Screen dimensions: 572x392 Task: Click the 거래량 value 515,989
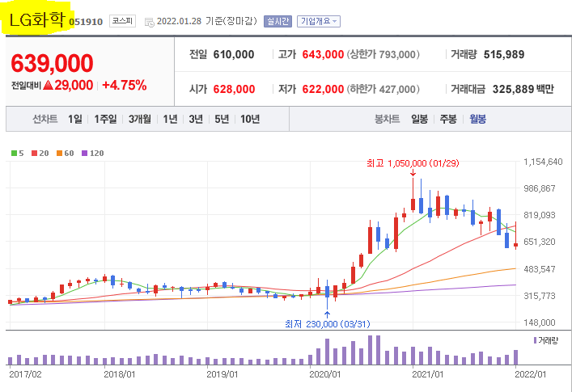(504, 55)
